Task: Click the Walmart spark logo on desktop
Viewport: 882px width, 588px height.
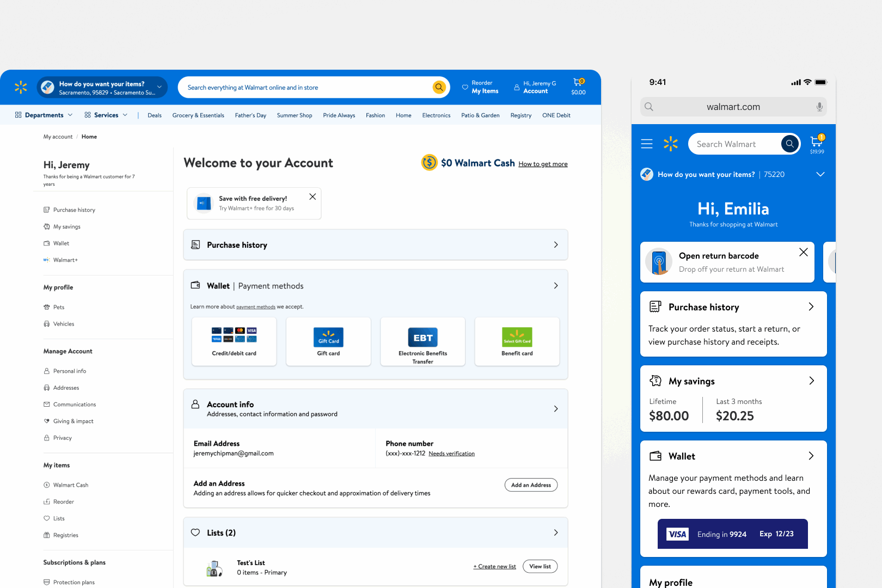Action: point(21,87)
